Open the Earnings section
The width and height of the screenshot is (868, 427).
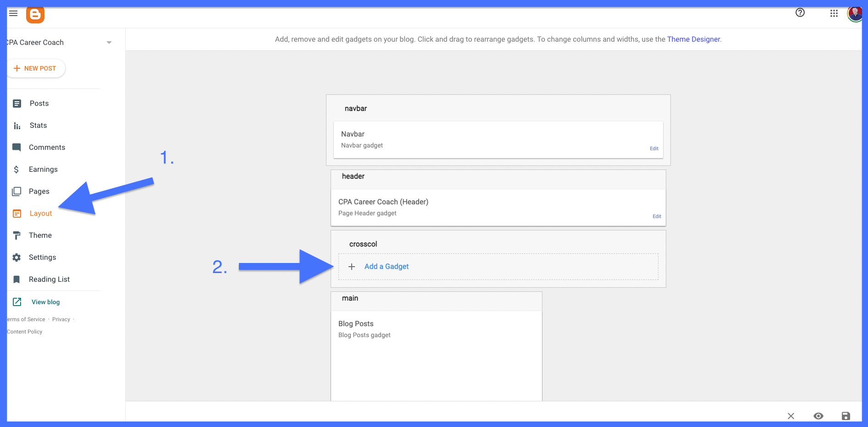click(x=17, y=169)
